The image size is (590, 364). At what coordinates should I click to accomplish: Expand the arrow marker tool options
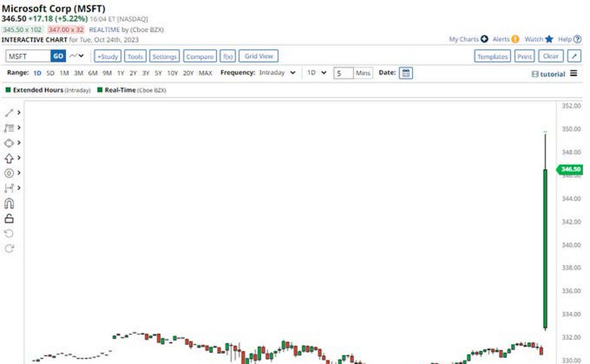(x=19, y=158)
